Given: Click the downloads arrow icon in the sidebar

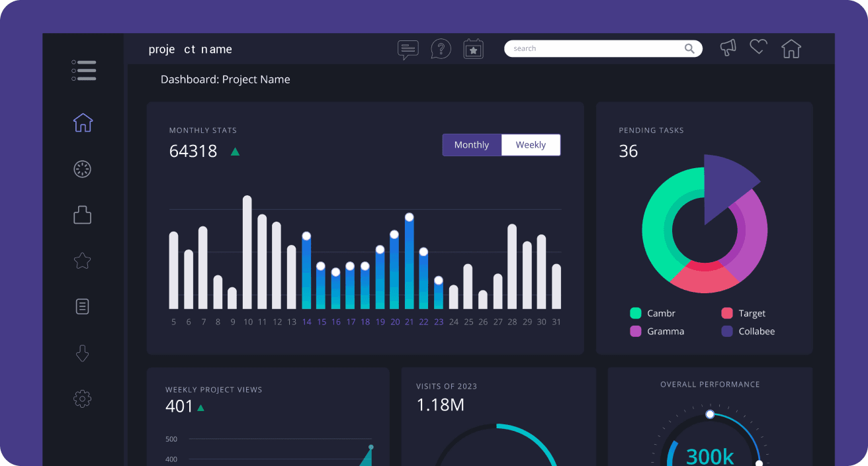Looking at the screenshot, I should coord(82,353).
